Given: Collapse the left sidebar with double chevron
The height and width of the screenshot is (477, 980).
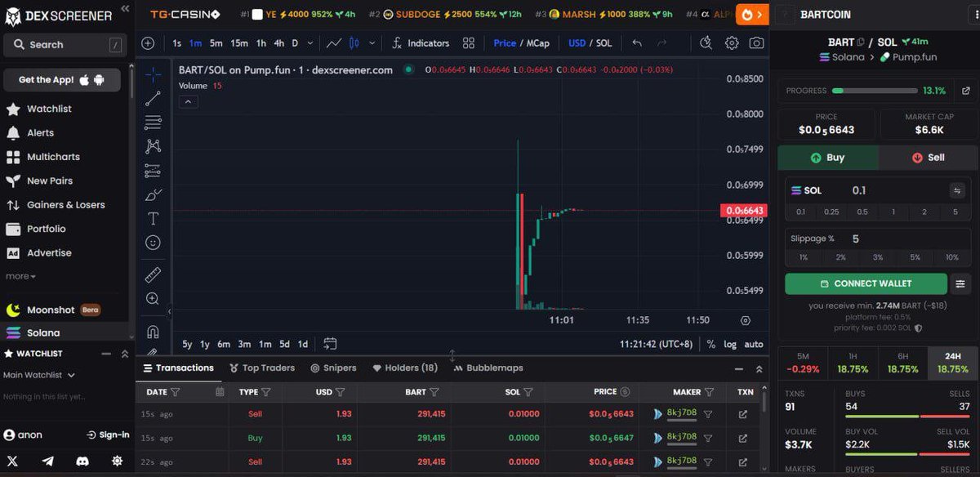Looking at the screenshot, I should (124, 9).
